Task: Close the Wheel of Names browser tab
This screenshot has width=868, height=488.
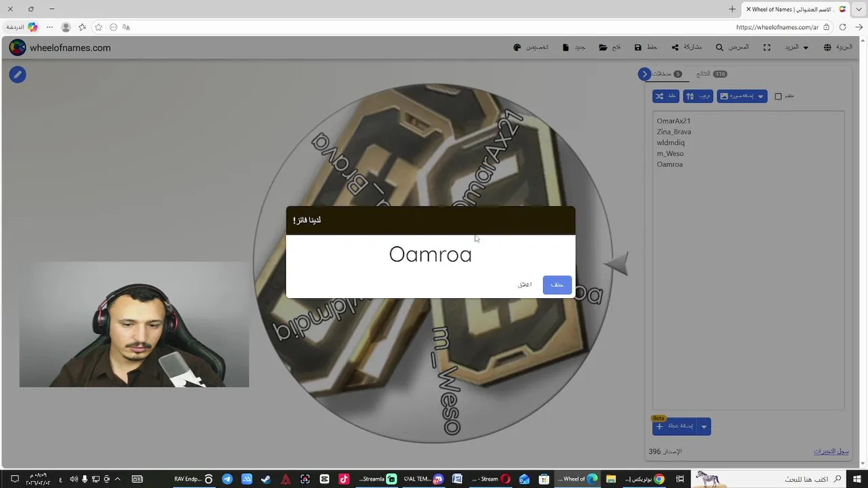Action: pyautogui.click(x=749, y=9)
